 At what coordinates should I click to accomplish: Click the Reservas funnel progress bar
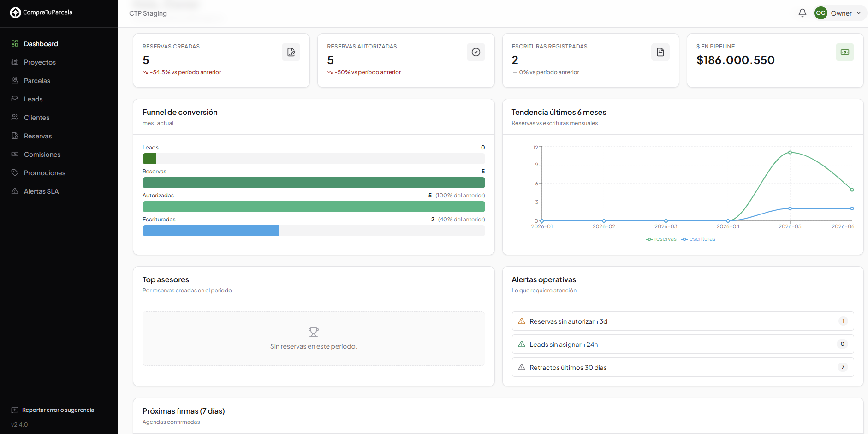314,183
